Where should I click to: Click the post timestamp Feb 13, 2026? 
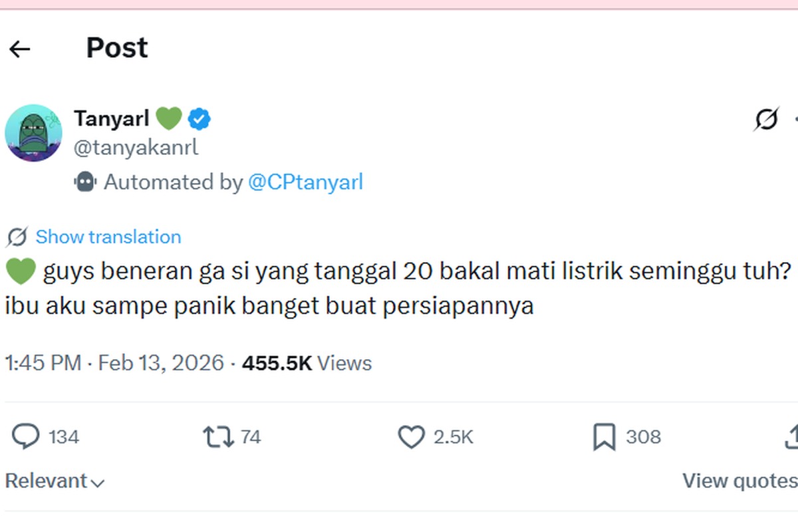coord(162,363)
